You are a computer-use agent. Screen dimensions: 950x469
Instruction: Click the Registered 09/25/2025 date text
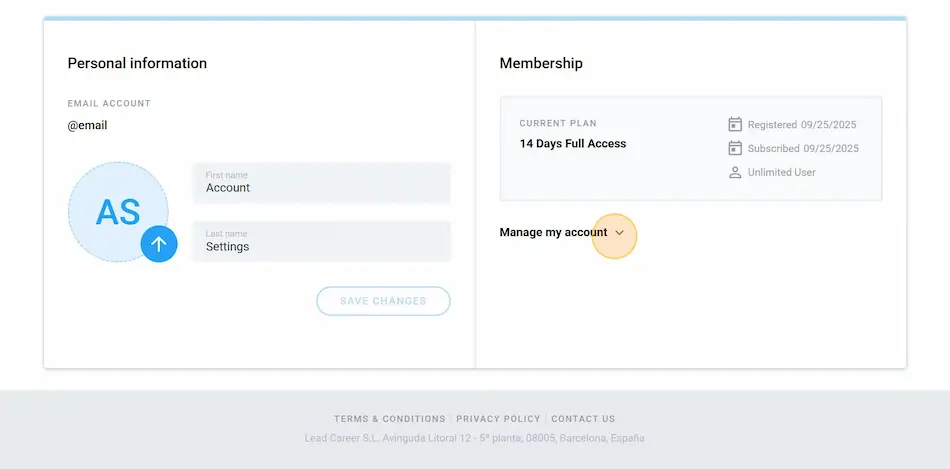click(x=802, y=125)
